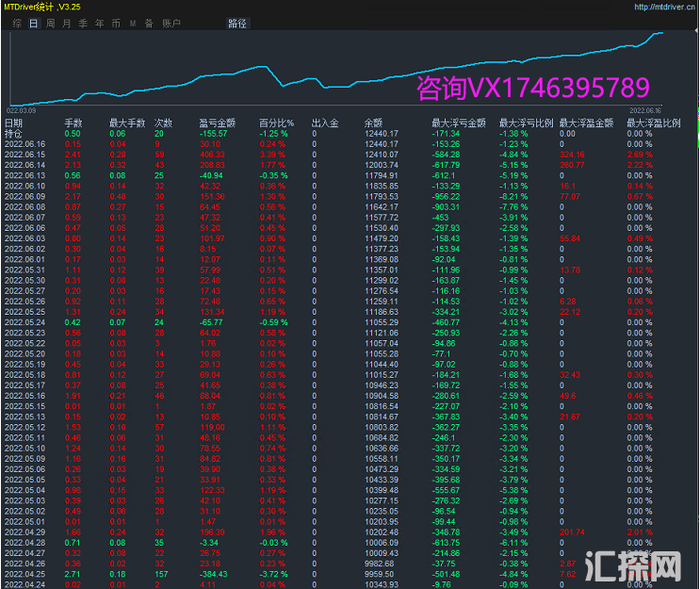Click the 余额 column header

coord(373,123)
